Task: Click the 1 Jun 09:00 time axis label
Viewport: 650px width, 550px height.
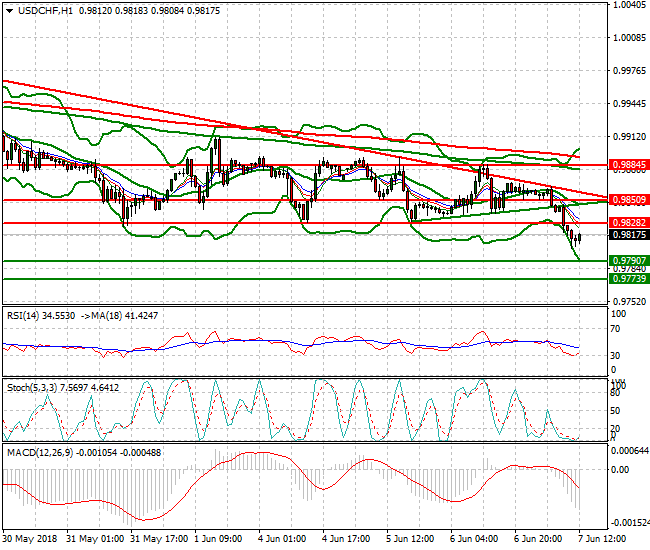Action: [218, 539]
